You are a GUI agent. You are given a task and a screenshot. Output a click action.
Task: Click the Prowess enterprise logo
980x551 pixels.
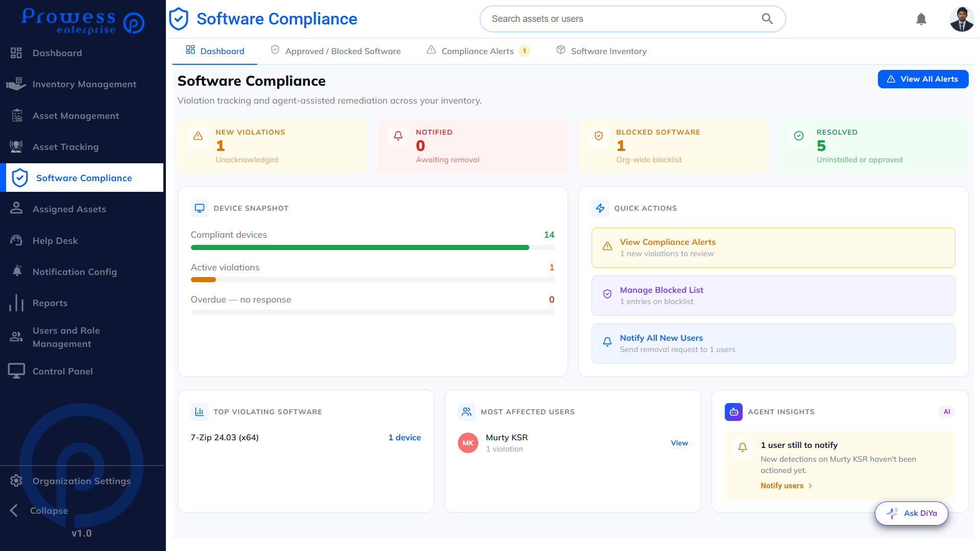point(83,20)
